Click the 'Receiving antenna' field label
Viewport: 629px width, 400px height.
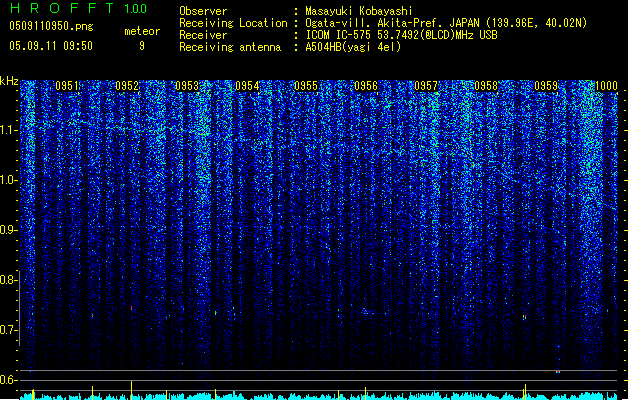tap(230, 47)
